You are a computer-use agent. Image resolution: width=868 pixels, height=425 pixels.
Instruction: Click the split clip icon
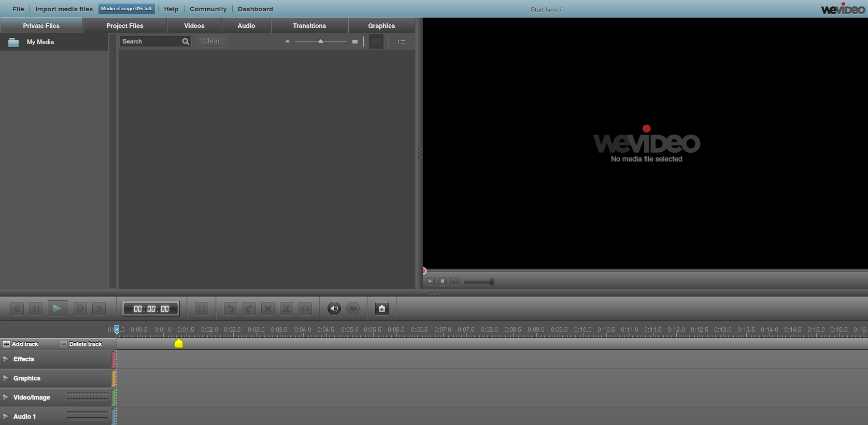point(286,309)
